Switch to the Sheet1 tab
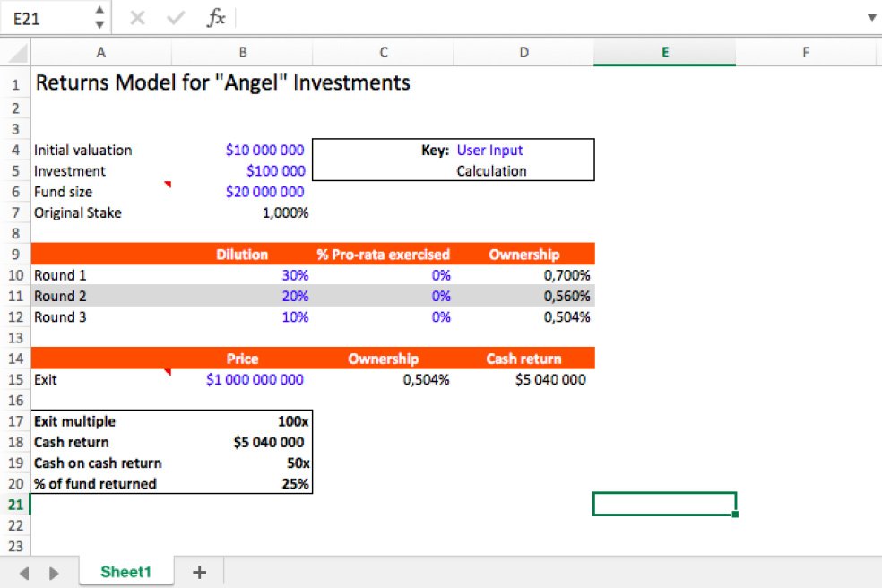This screenshot has height=588, width=882. point(125,571)
